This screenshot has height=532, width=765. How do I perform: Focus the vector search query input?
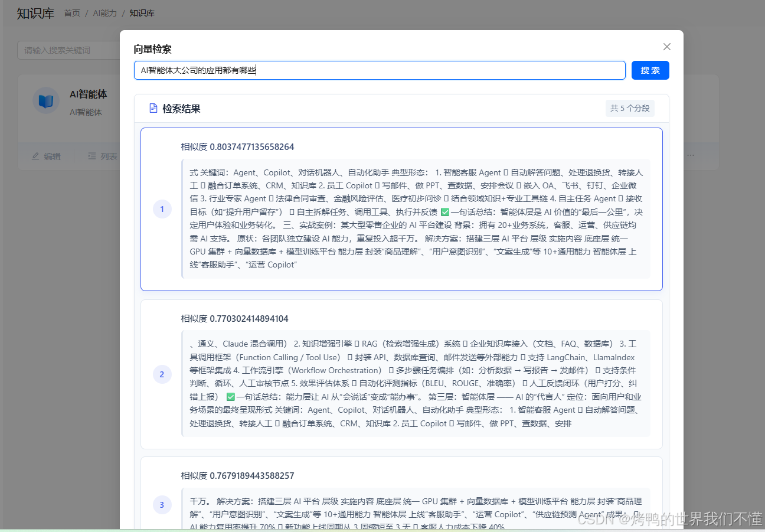[x=380, y=70]
